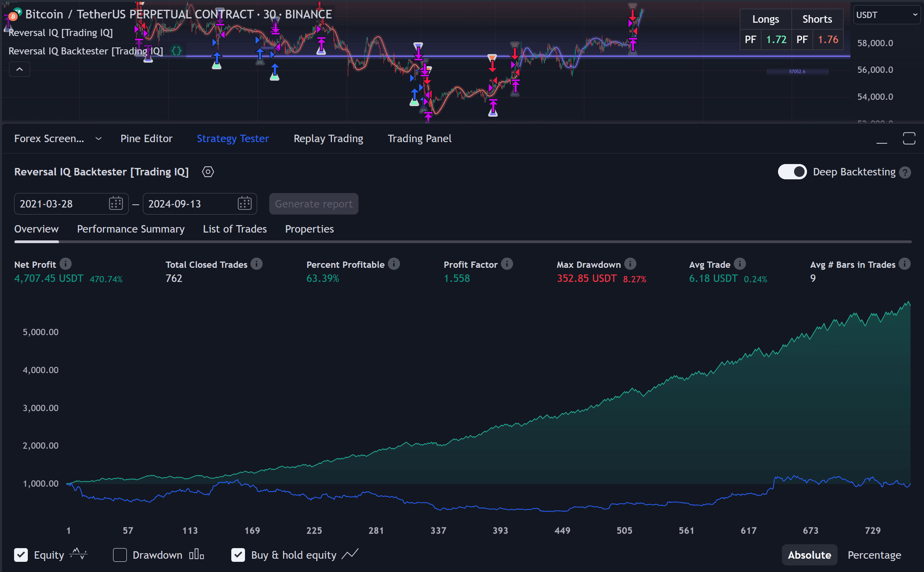Click Reversal IQ Backtester strategy title
924x572 pixels.
(101, 172)
